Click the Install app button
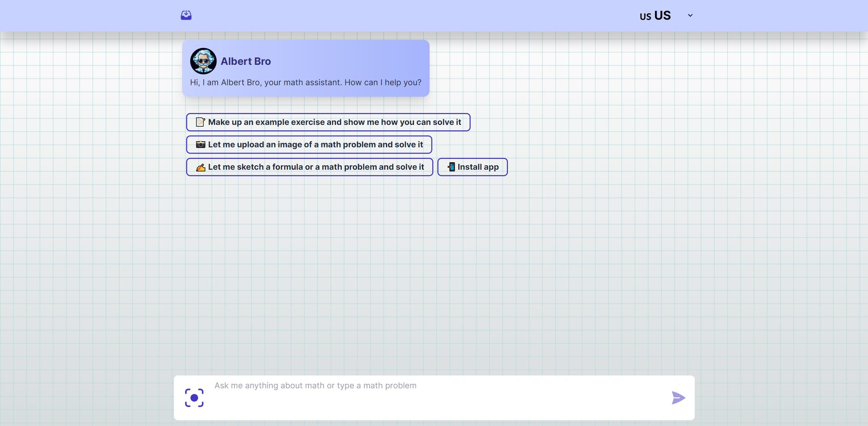This screenshot has width=868, height=426. [472, 167]
